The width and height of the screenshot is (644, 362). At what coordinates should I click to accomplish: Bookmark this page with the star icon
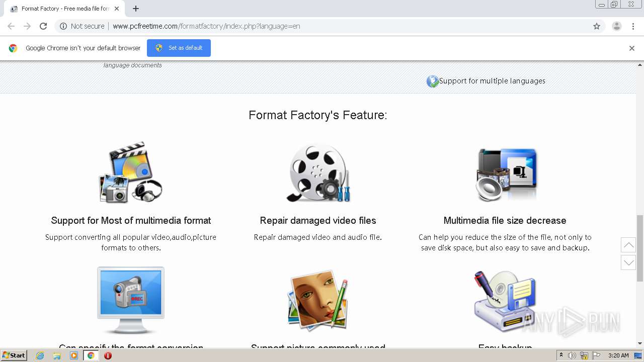coord(597,26)
